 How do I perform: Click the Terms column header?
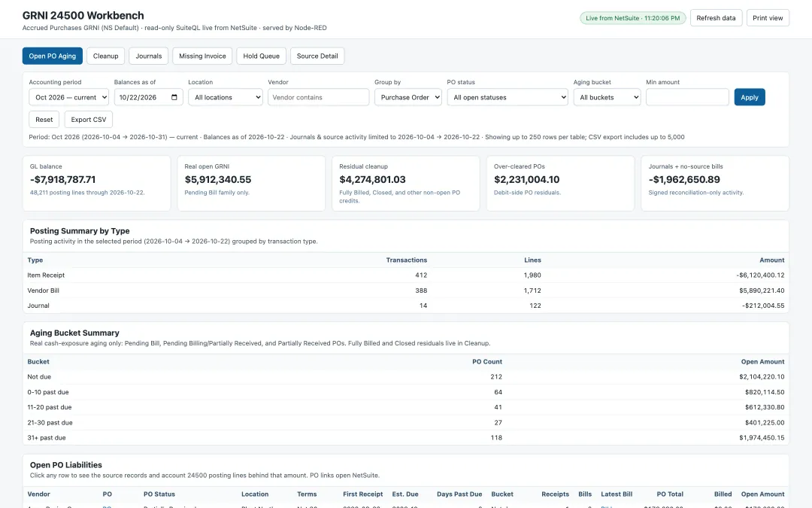[307, 494]
